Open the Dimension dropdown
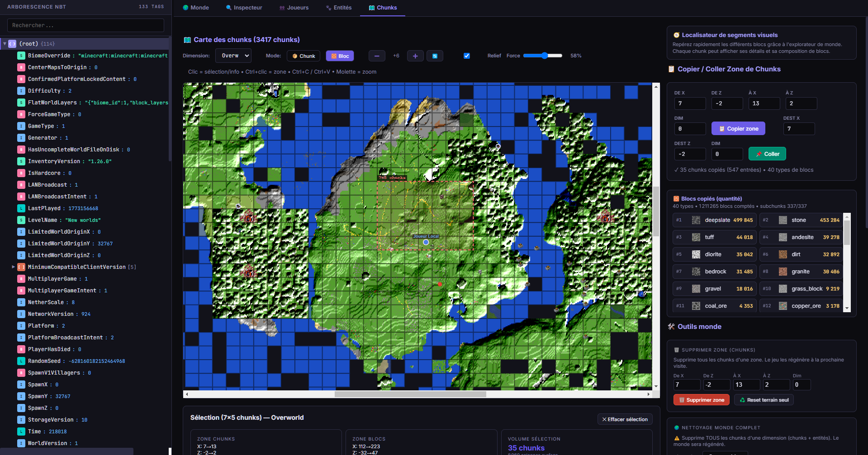The image size is (868, 455). (233, 56)
